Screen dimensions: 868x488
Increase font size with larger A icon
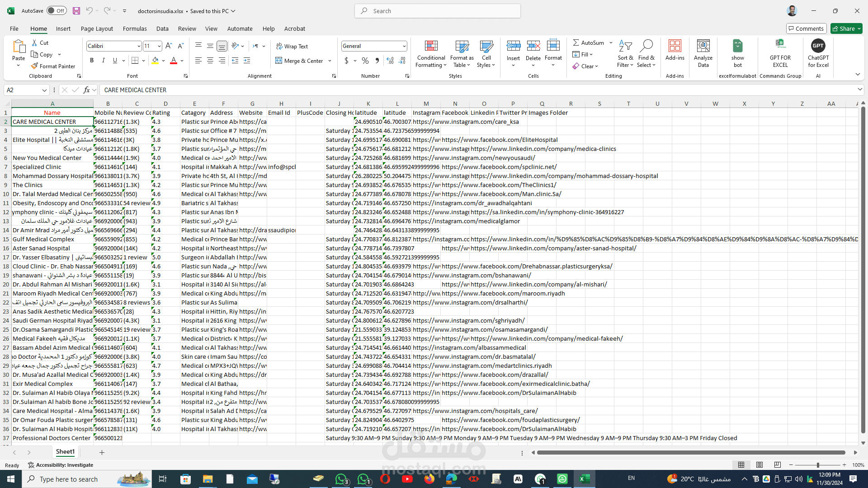coord(169,46)
